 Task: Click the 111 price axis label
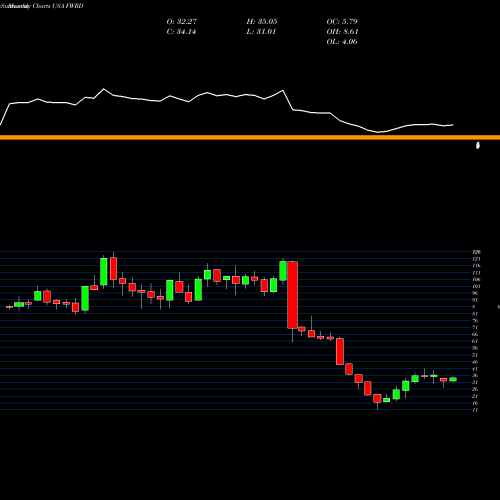pyautogui.click(x=476, y=273)
